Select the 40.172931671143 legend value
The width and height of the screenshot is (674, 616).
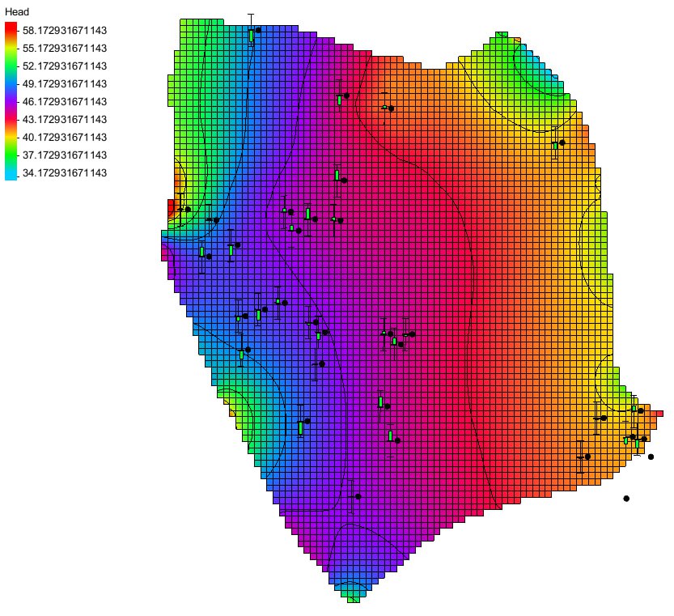[x=65, y=138]
